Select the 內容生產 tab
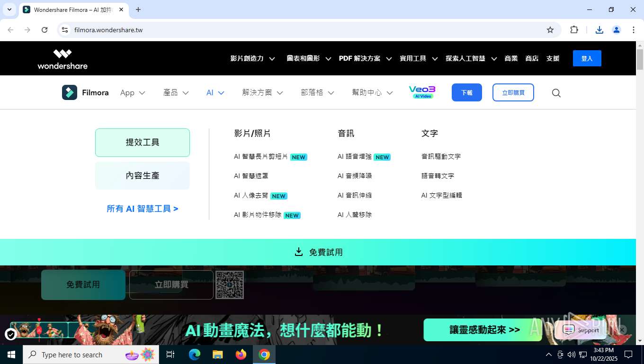Viewport: 644px width, 364px height. point(143,175)
